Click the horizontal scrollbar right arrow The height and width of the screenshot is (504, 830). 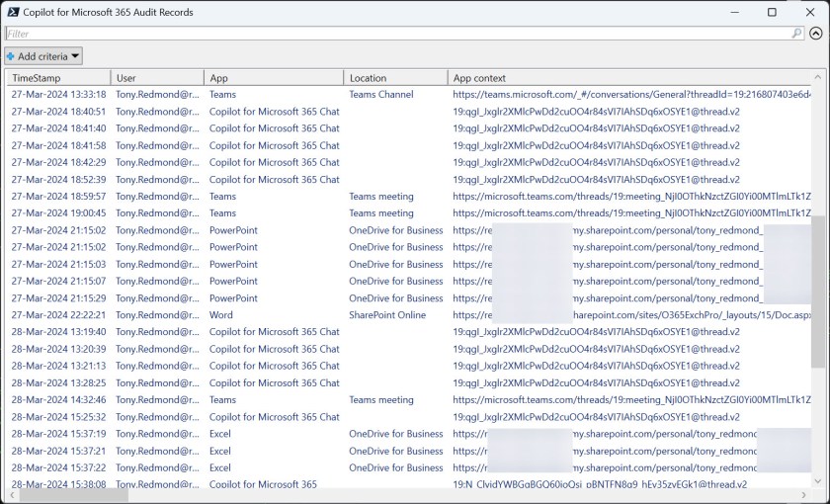[x=804, y=495]
